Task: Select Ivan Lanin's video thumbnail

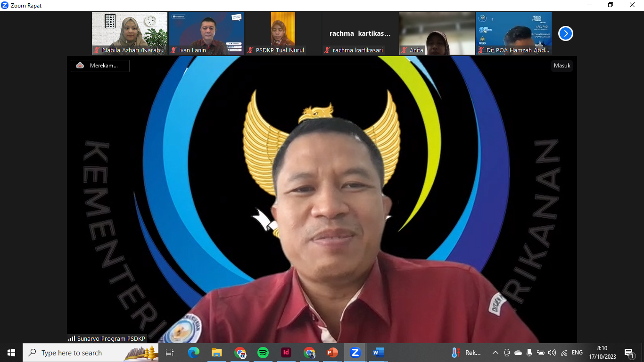Action: pyautogui.click(x=206, y=33)
